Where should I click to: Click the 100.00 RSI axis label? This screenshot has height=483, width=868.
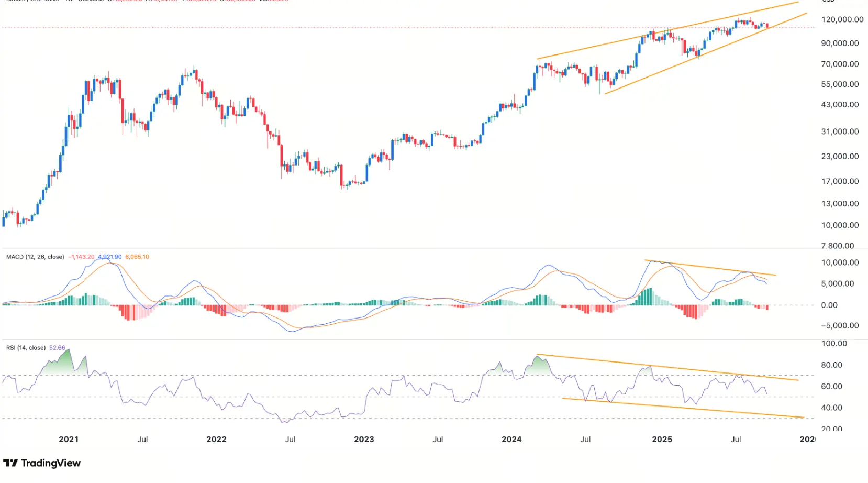[x=834, y=343]
